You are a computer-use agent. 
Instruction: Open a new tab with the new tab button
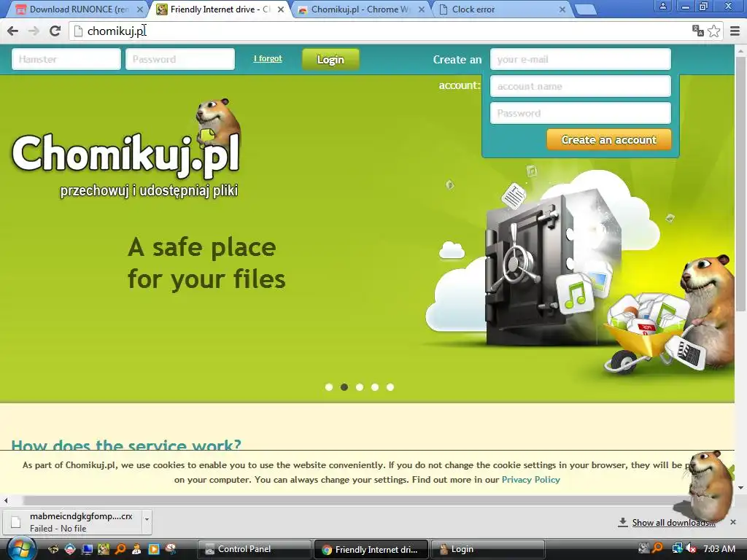tap(586, 9)
